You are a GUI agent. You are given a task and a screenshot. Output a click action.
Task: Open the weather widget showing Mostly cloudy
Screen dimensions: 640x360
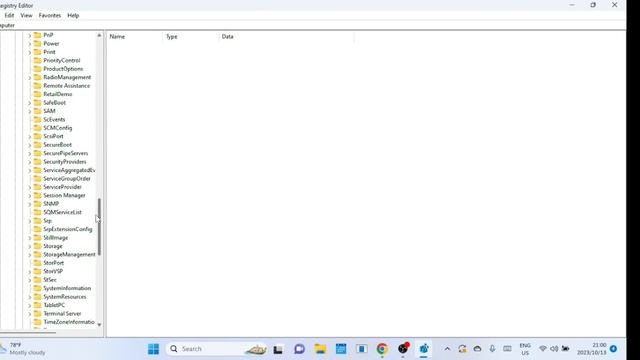point(23,349)
